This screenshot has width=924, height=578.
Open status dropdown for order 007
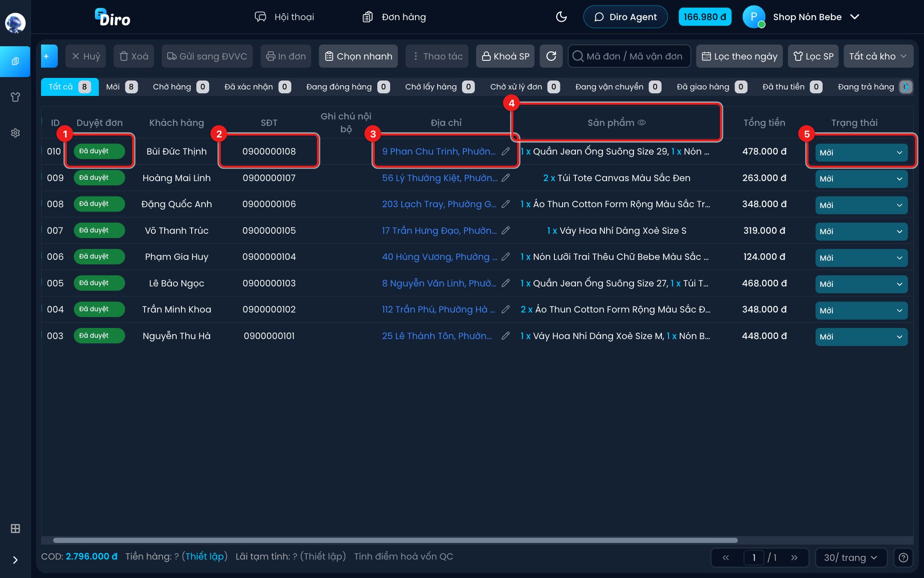(861, 232)
